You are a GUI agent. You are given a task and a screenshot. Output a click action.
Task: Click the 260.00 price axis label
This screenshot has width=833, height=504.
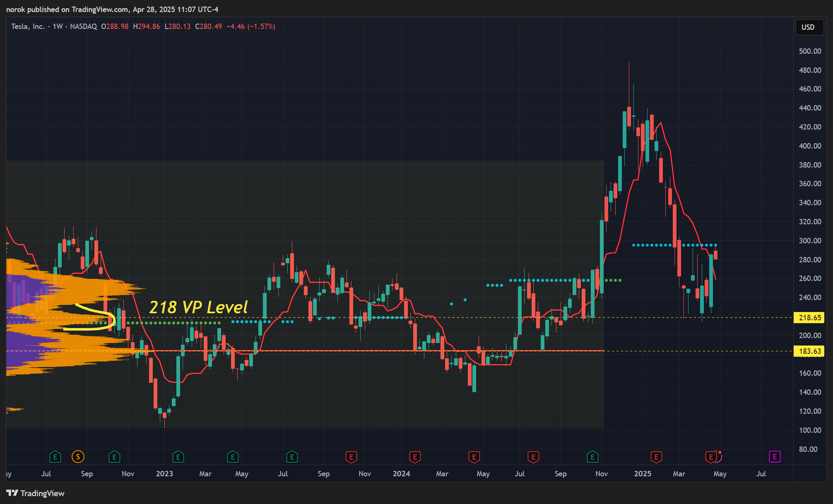click(x=810, y=278)
